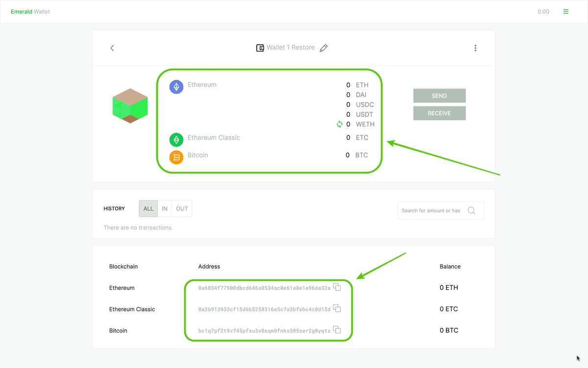Open the hamburger menu at top right
The height and width of the screenshot is (368, 588).
(x=565, y=11)
